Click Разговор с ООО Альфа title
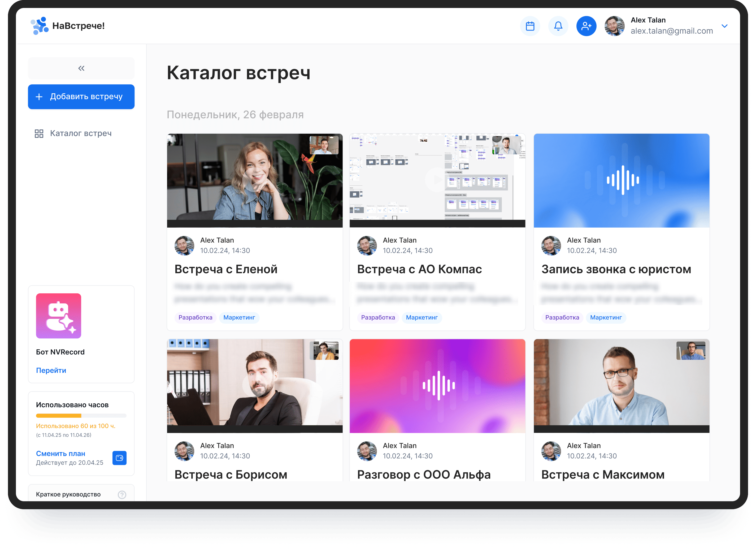The width and height of the screenshot is (756, 549). [424, 474]
